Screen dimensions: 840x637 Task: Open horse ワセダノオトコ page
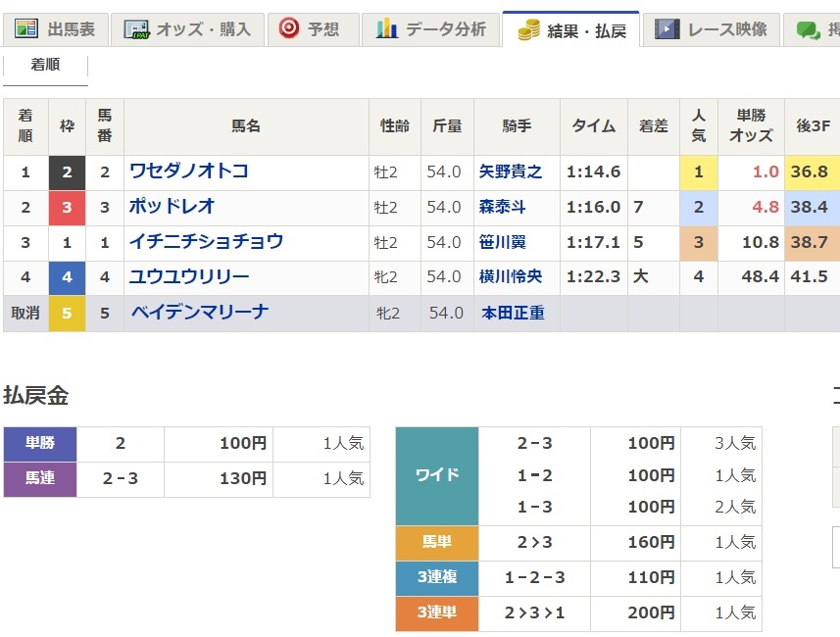tap(189, 171)
